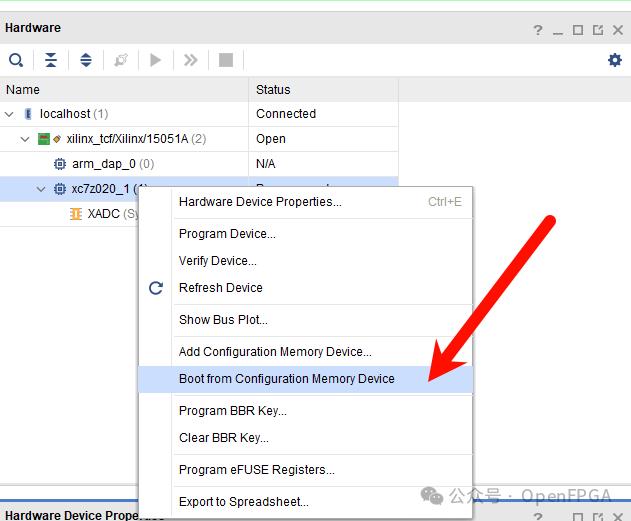This screenshot has width=631, height=521.
Task: Click the Collapse All toolbar icon
Action: pyautogui.click(x=51, y=60)
